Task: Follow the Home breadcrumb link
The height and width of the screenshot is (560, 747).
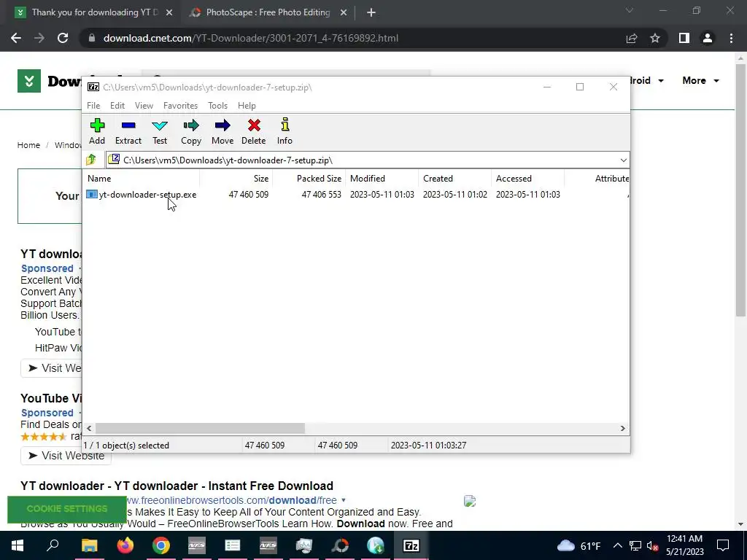Action: [x=28, y=145]
